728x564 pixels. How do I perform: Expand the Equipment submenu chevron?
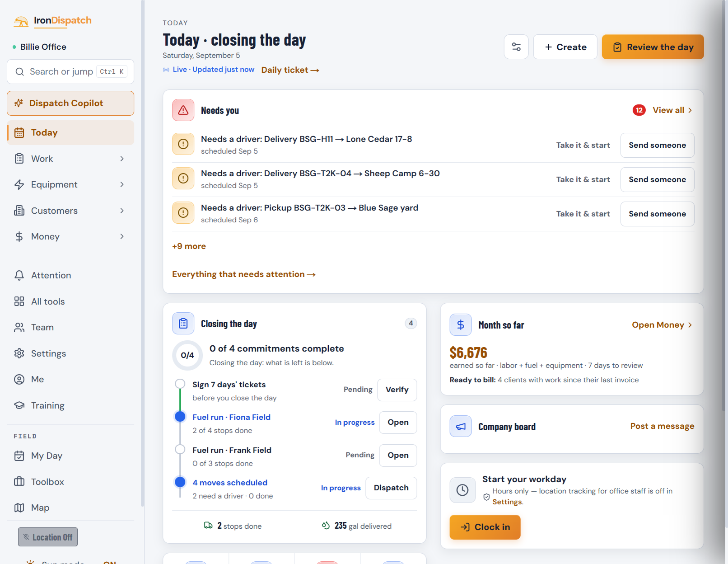coord(122,184)
